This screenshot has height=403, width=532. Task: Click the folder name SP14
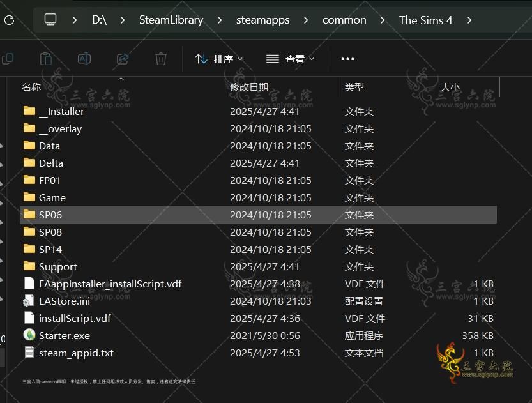[50, 249]
